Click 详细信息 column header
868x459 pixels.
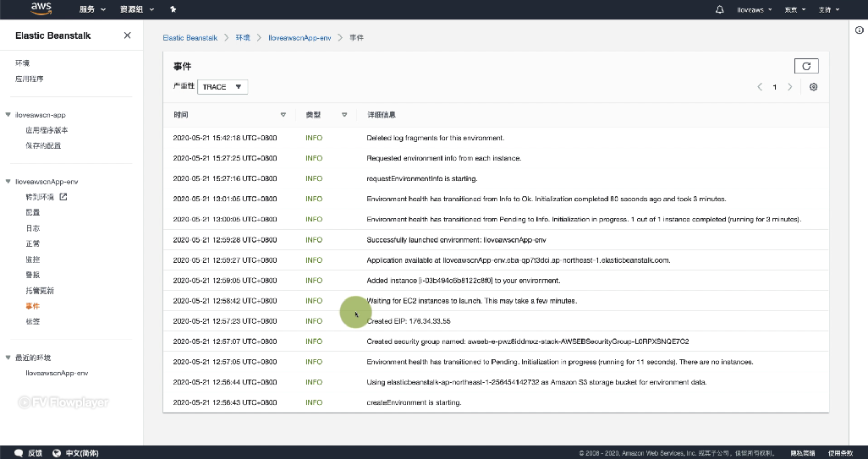click(x=382, y=115)
